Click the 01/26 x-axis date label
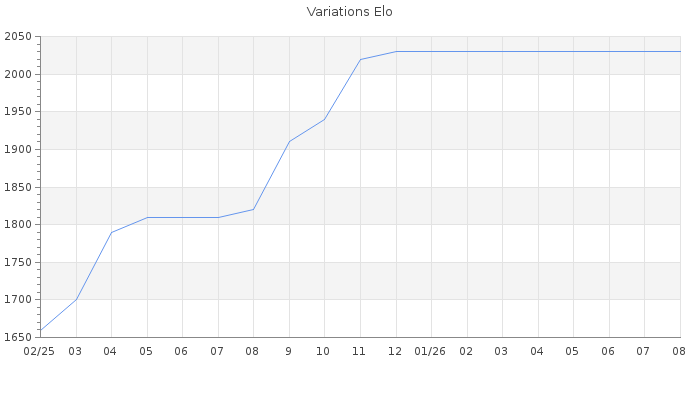Image resolution: width=700 pixels, height=400 pixels. coord(430,351)
